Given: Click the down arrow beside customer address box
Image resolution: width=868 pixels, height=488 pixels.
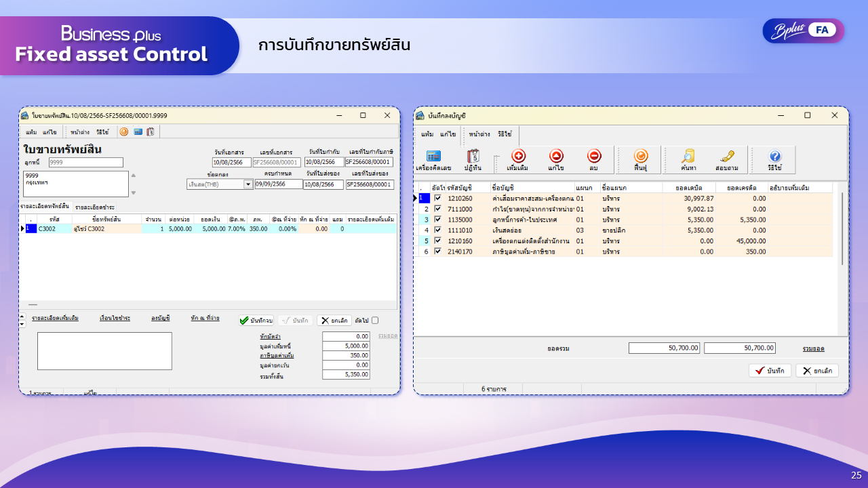Looking at the screenshot, I should tap(134, 193).
